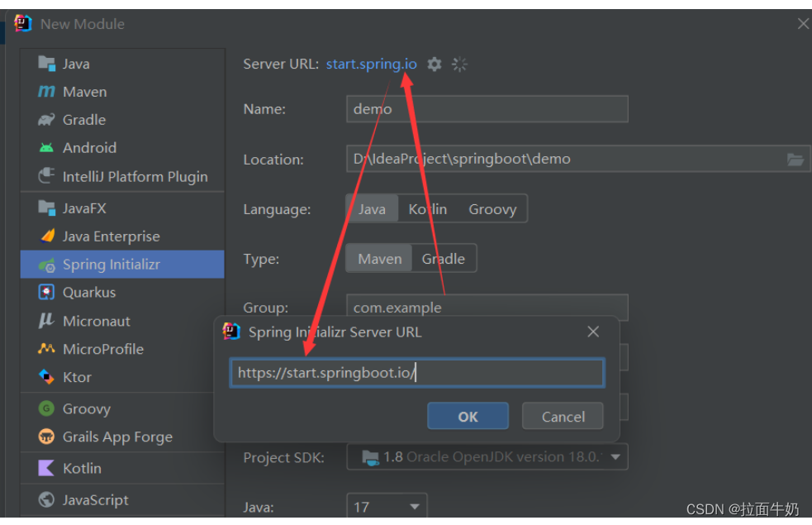Viewport: 812px width, 525px height.
Task: Cancel the server URL dialog
Action: [563, 416]
